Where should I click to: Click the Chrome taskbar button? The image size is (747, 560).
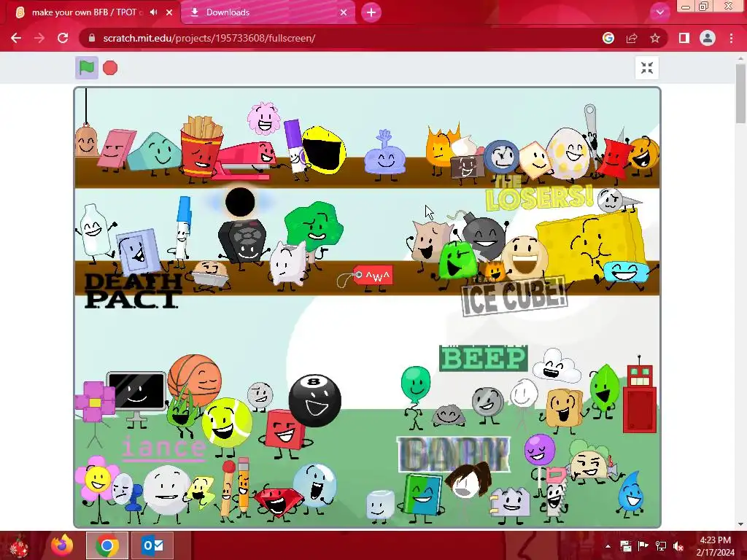click(x=107, y=545)
